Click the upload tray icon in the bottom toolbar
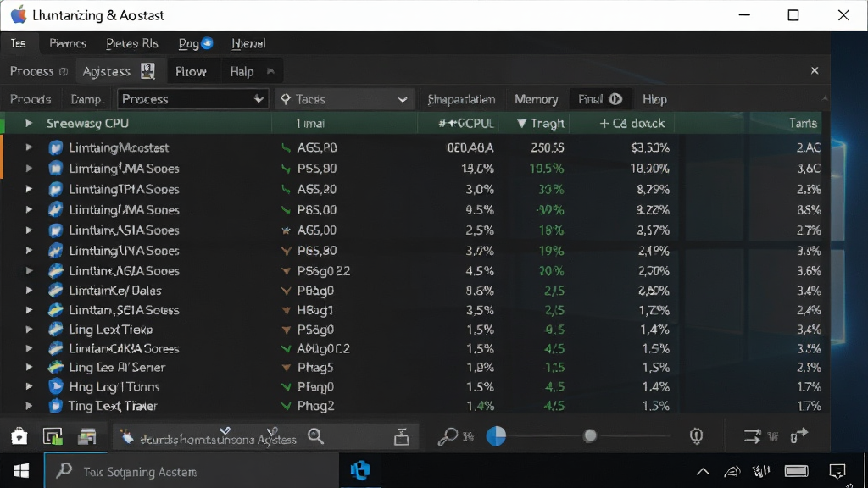The image size is (868, 488). (401, 436)
